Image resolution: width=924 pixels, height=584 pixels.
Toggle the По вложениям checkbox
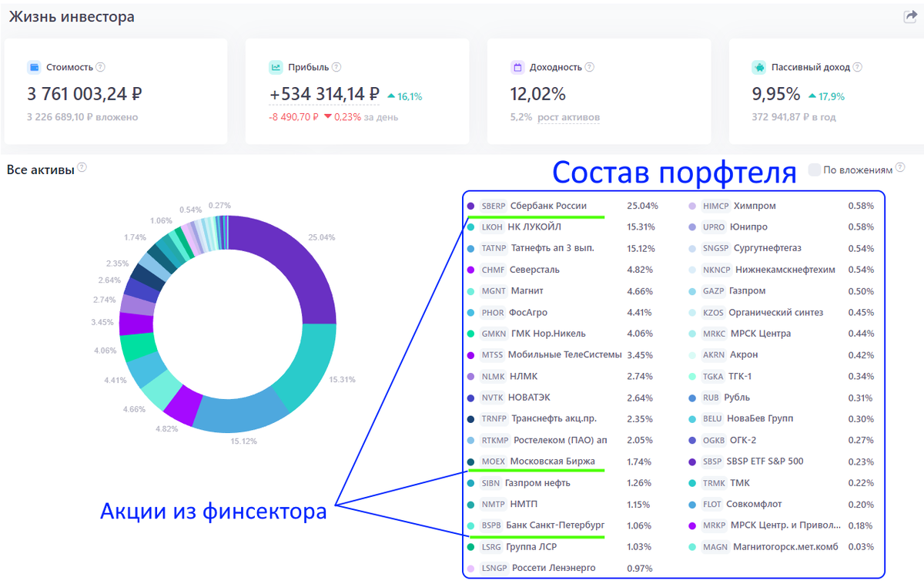tap(814, 169)
